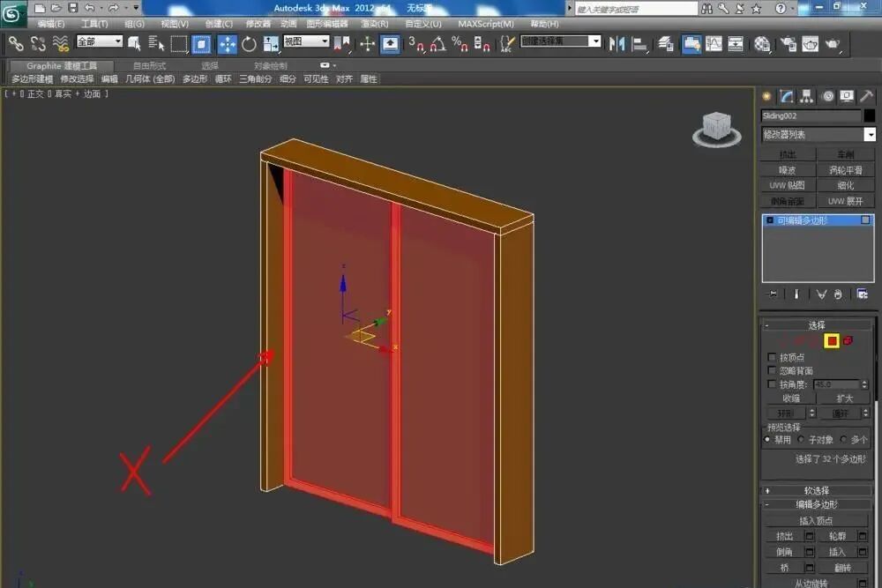Viewport: 882px width, 588px height.
Task: Open the 渲染(R) menu
Action: 375,24
